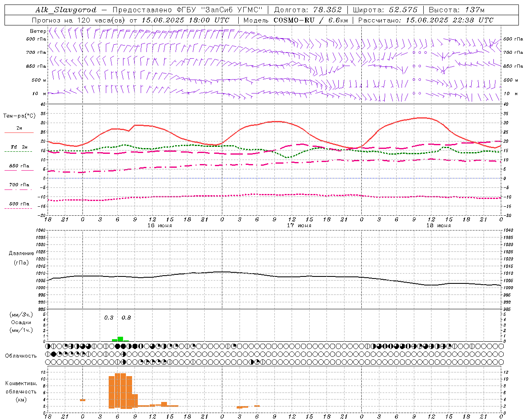Viewport: 525px width, 420px height.
Task: Click the Alk_Slavgorod station title
Action: coord(66,10)
